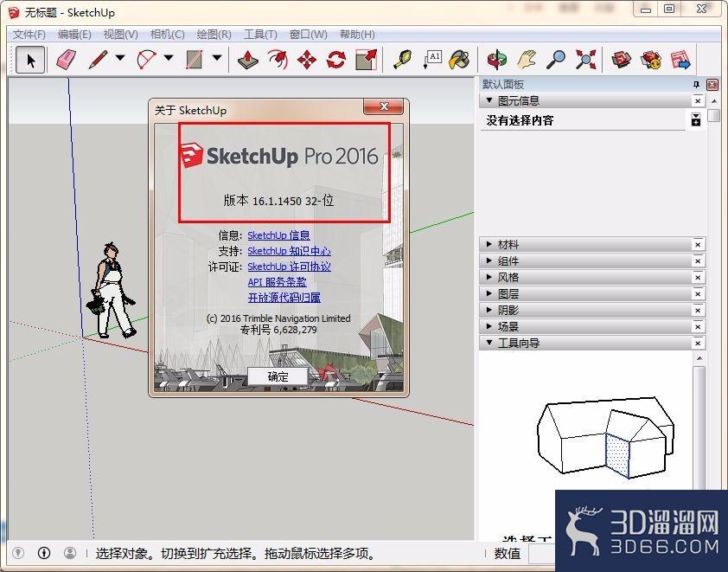Open the Extension Warehouse
This screenshot has height=572, width=728.
tap(651, 60)
